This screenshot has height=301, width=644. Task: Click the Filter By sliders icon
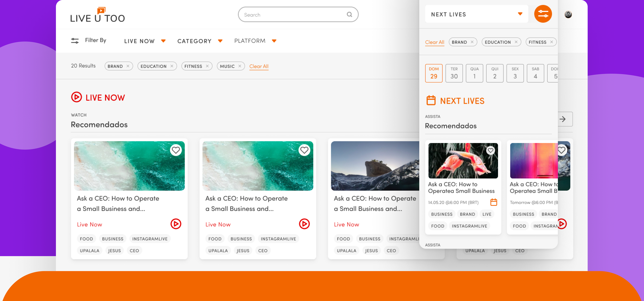pyautogui.click(x=75, y=41)
